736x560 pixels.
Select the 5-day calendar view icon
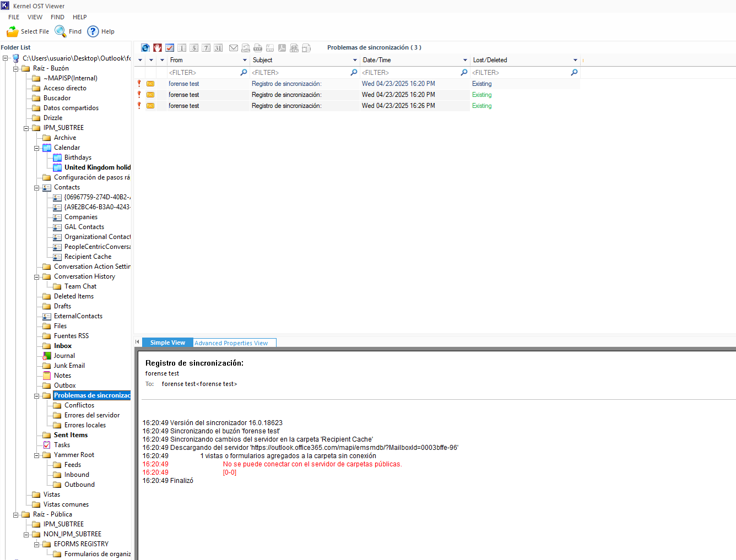[194, 48]
